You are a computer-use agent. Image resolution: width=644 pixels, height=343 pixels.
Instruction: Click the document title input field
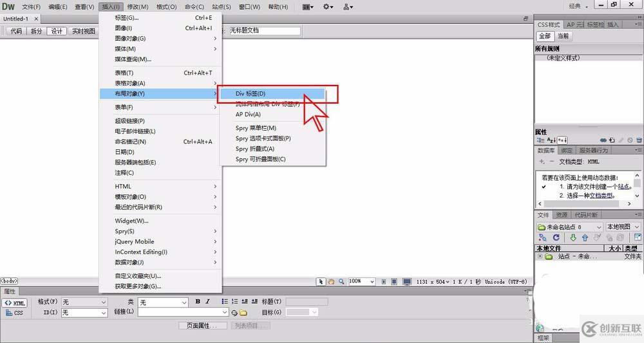point(265,30)
